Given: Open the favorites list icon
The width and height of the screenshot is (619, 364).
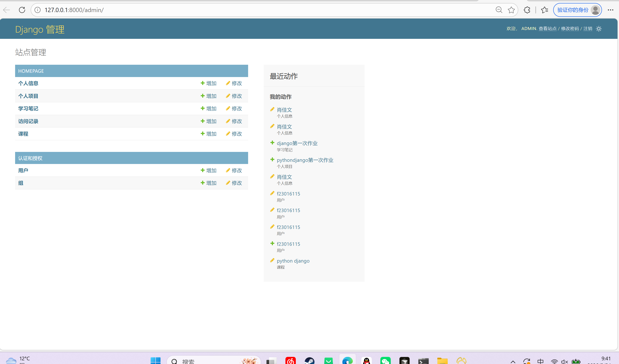Looking at the screenshot, I should [x=545, y=10].
